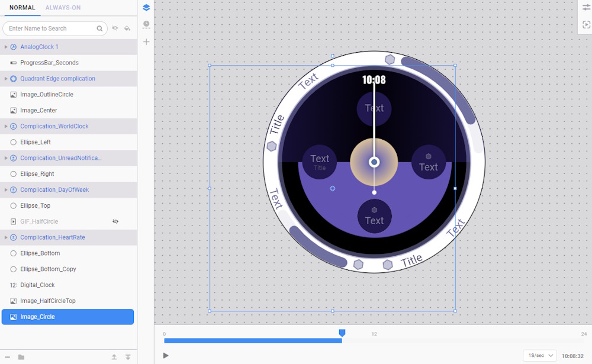Click the new folder group icon
592x364 pixels.
[21, 357]
